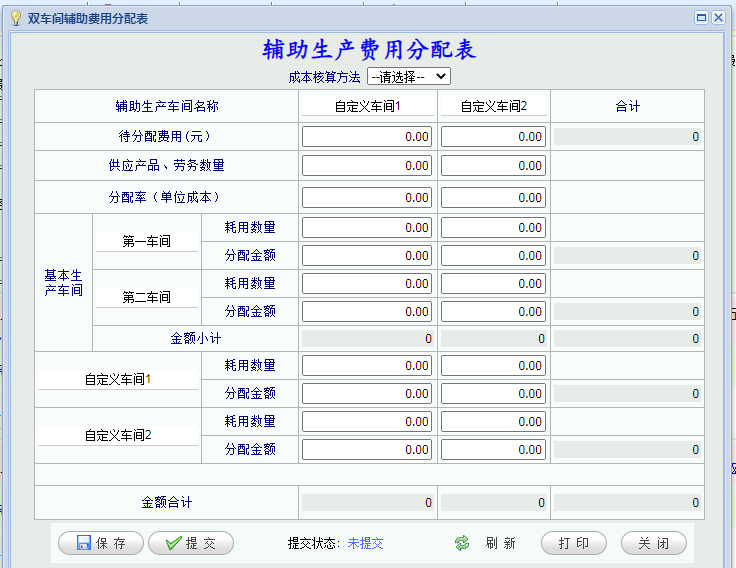Click 第一车间 分配金额 field under 自定义车间2
The image size is (736, 568).
pos(493,256)
